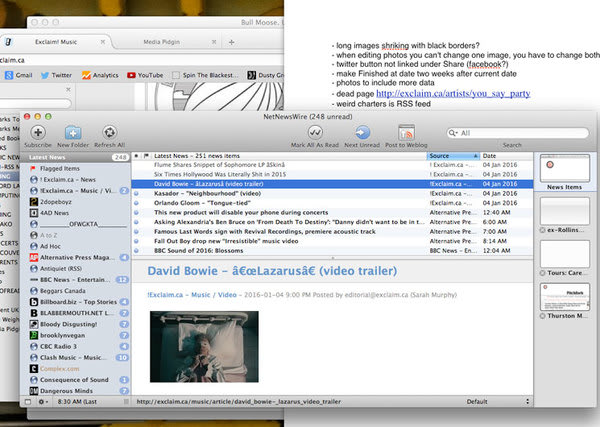Close the Thurston M tab with its circle button
Viewport: 600px width, 427px height.
[543, 316]
